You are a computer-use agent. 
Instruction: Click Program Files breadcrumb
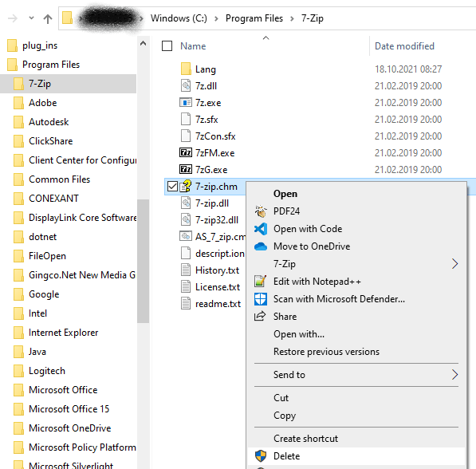(254, 18)
